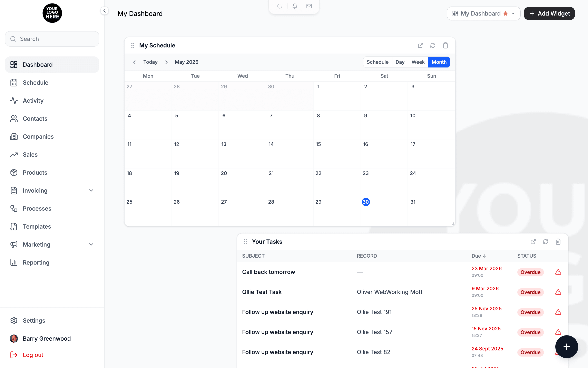This screenshot has width=588, height=368.
Task: Open Products in the sidebar
Action: [x=52, y=173]
